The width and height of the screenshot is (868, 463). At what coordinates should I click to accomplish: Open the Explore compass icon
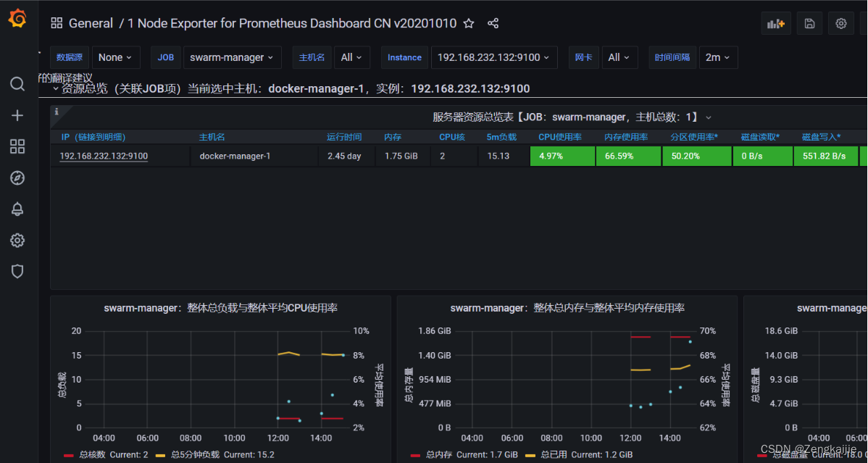[17, 178]
